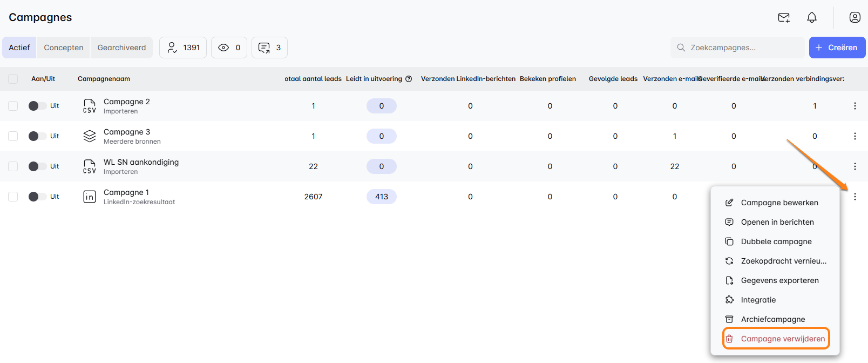Click the mail compose icon in header
Screen dimensions: 868x363
tap(784, 17)
